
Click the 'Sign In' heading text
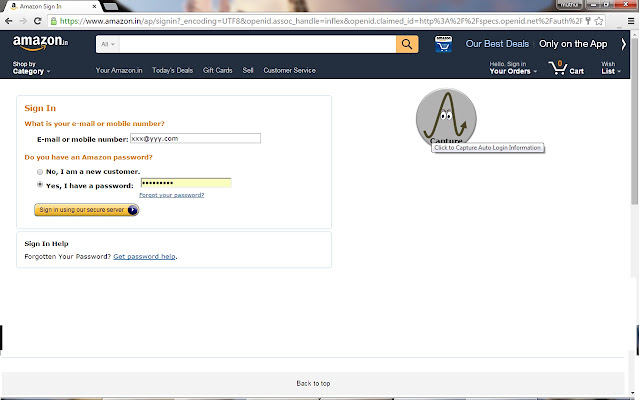(x=40, y=108)
